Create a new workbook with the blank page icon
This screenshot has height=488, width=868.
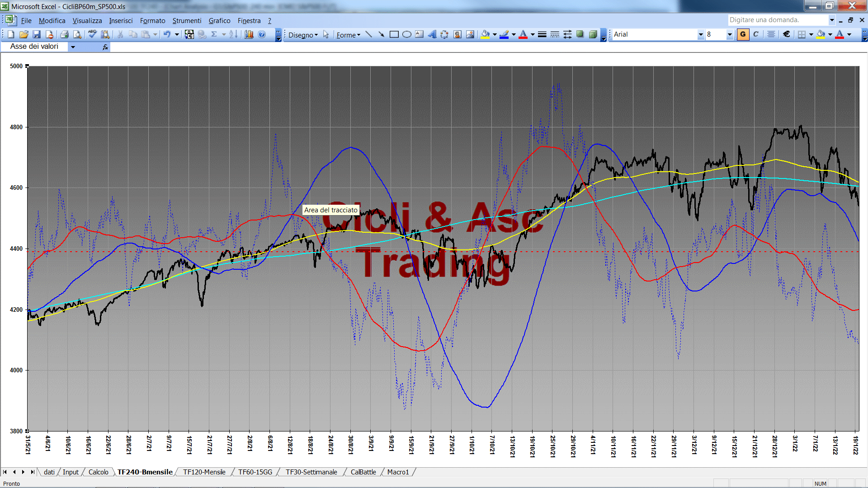pyautogui.click(x=11, y=34)
